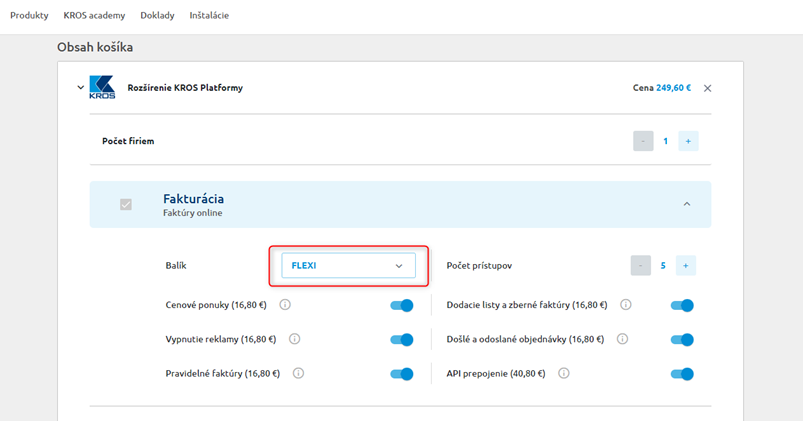Open info icon for Dodacie listy a zberné faktúry
Viewport: 803px width, 421px height.
pos(626,305)
